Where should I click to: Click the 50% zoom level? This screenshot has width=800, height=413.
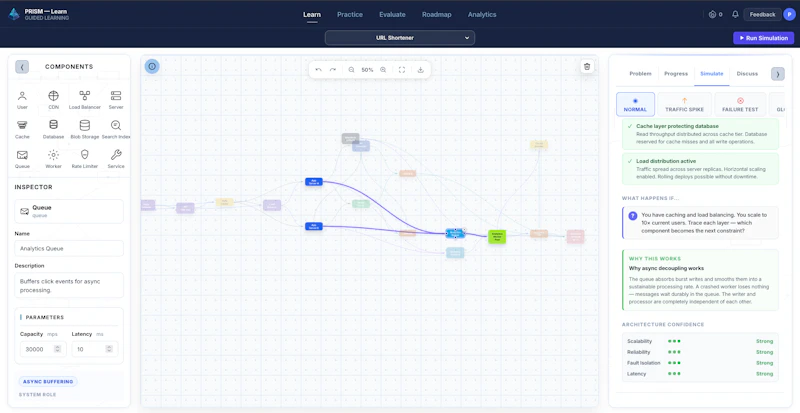tap(367, 70)
